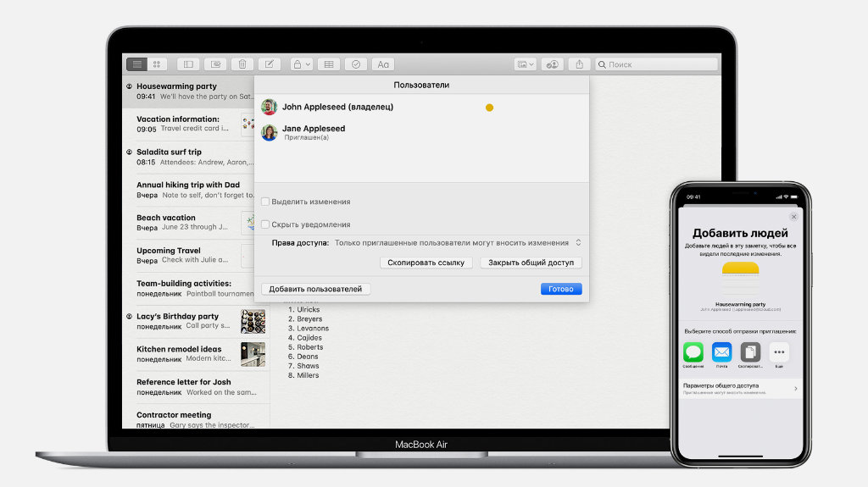The image size is (868, 487).
Task: Tap the copy link icon on iPhone
Action: (x=751, y=352)
